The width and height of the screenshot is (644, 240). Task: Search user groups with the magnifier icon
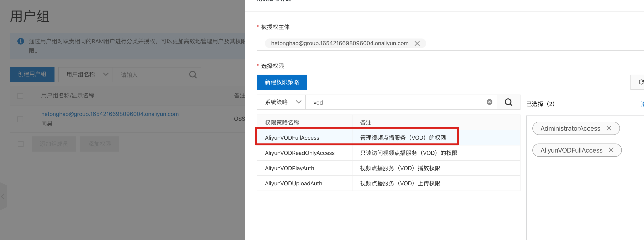[193, 74]
